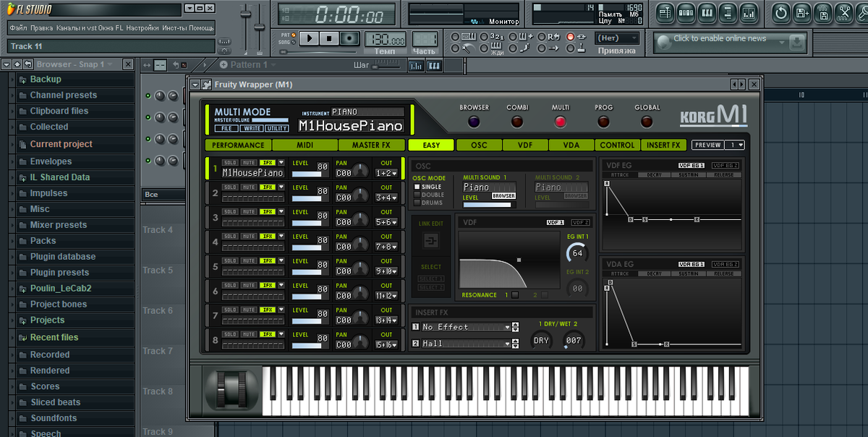Switch to the MASTER FX tab
The width and height of the screenshot is (868, 437).
[x=372, y=145]
